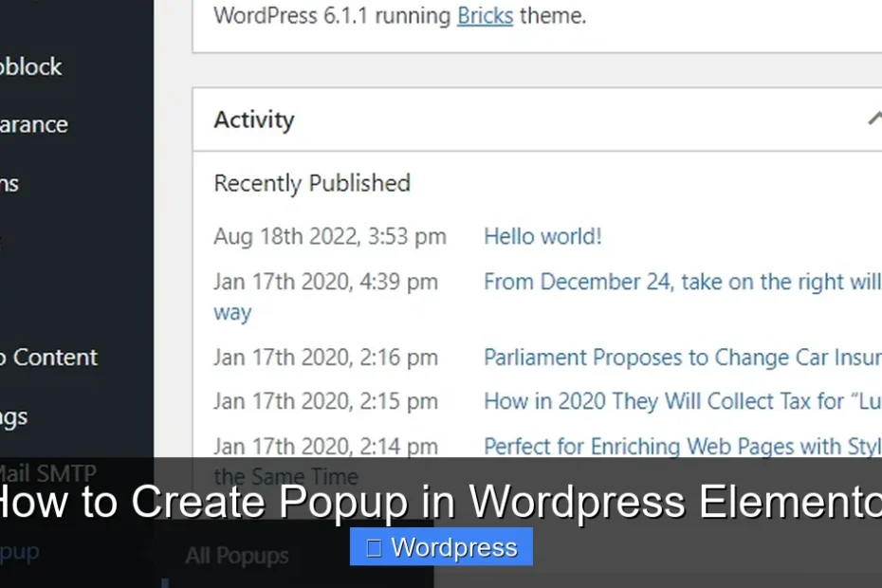Open the CoBlocks sidebar menu item
The height and width of the screenshot is (588, 882).
click(31, 66)
